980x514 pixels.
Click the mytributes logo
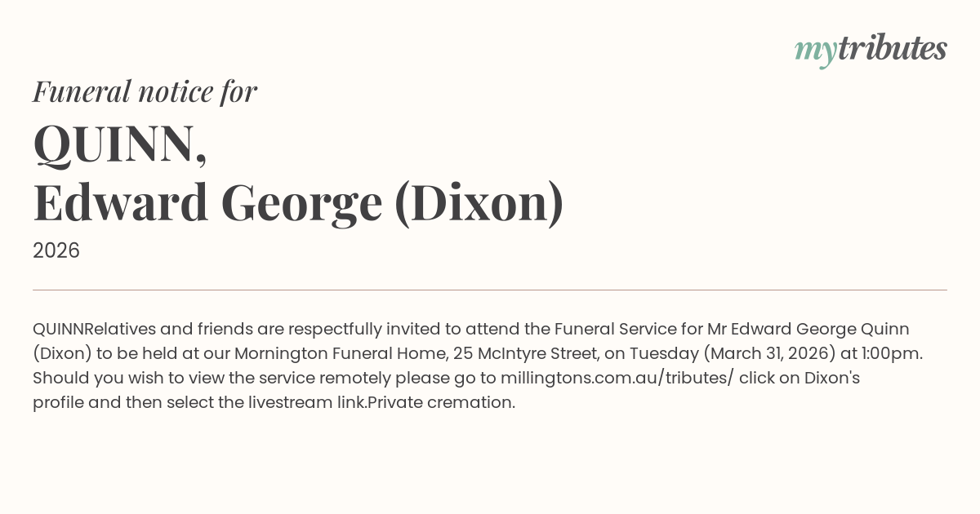[870, 49]
